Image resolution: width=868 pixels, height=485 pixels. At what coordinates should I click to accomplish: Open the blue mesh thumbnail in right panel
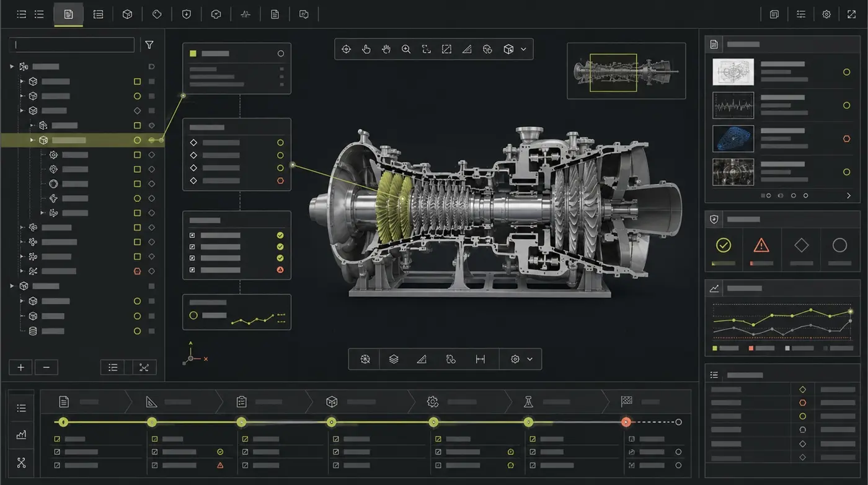pyautogui.click(x=733, y=139)
